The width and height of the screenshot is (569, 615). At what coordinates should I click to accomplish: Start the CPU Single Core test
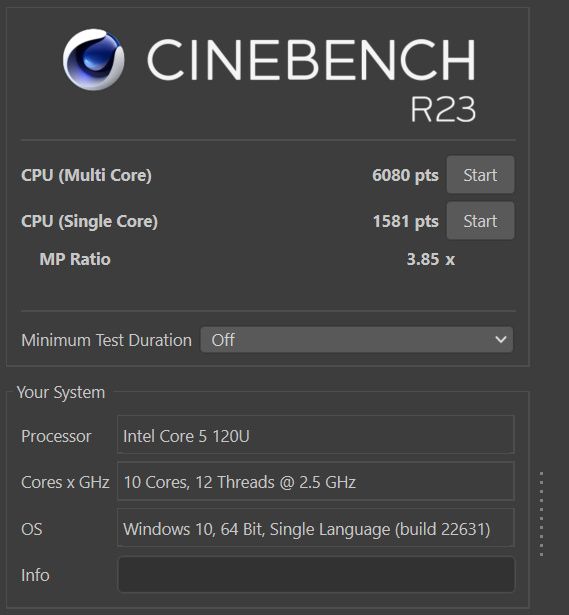click(x=480, y=221)
